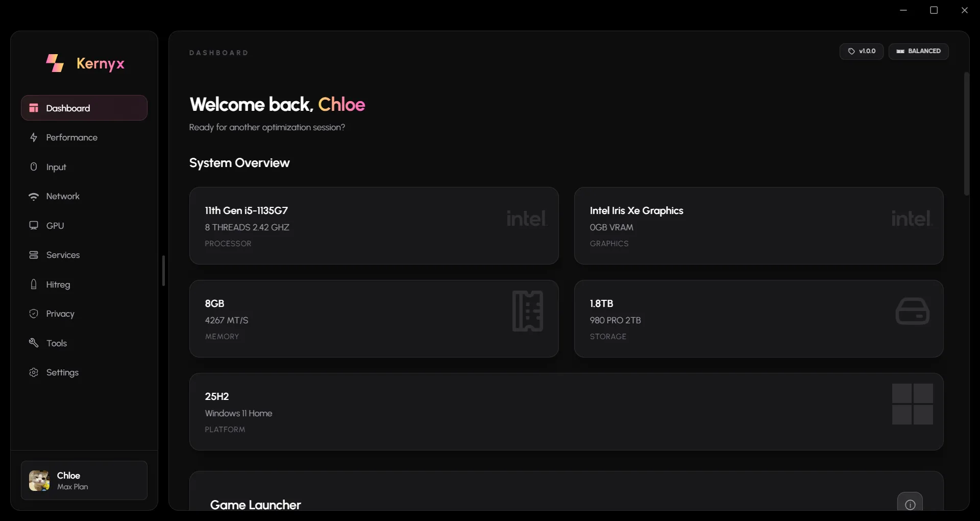The image size is (980, 521).
Task: Select the 980 PRO 2TB storage card
Action: pos(758,319)
